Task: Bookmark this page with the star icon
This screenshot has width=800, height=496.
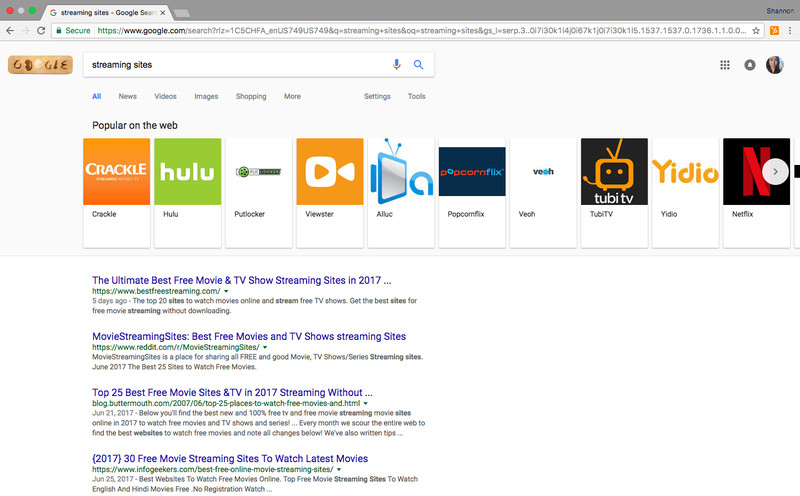Action: [756, 31]
